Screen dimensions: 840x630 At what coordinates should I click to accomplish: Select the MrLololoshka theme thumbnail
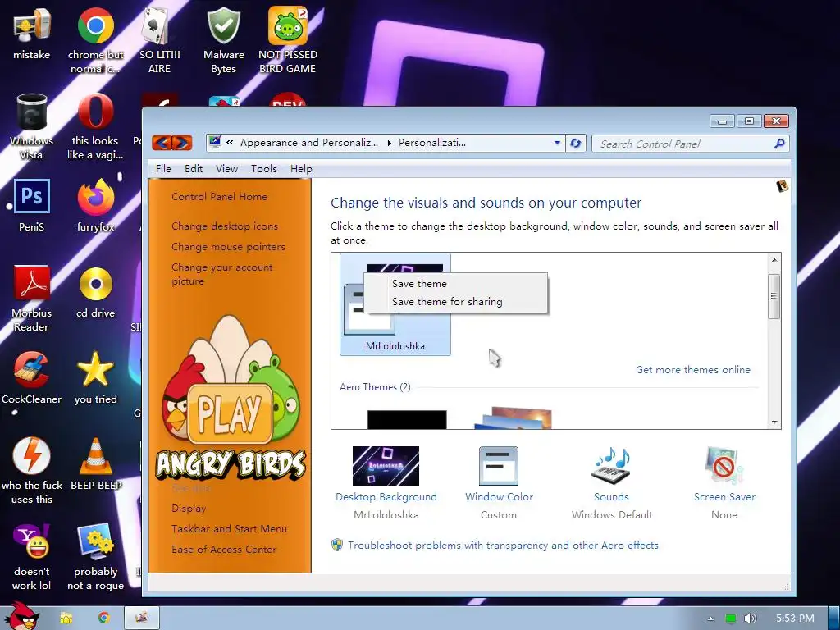[x=395, y=304]
